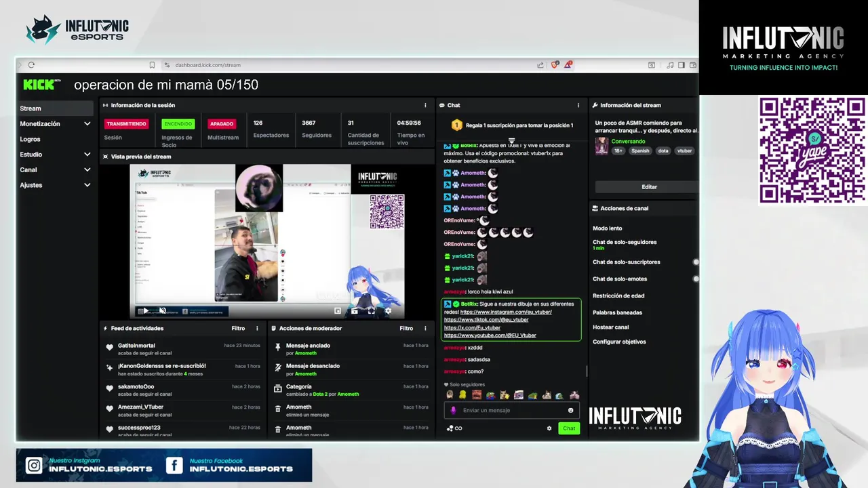
Task: Click the bookmark icon in address bar
Action: pyautogui.click(x=152, y=65)
